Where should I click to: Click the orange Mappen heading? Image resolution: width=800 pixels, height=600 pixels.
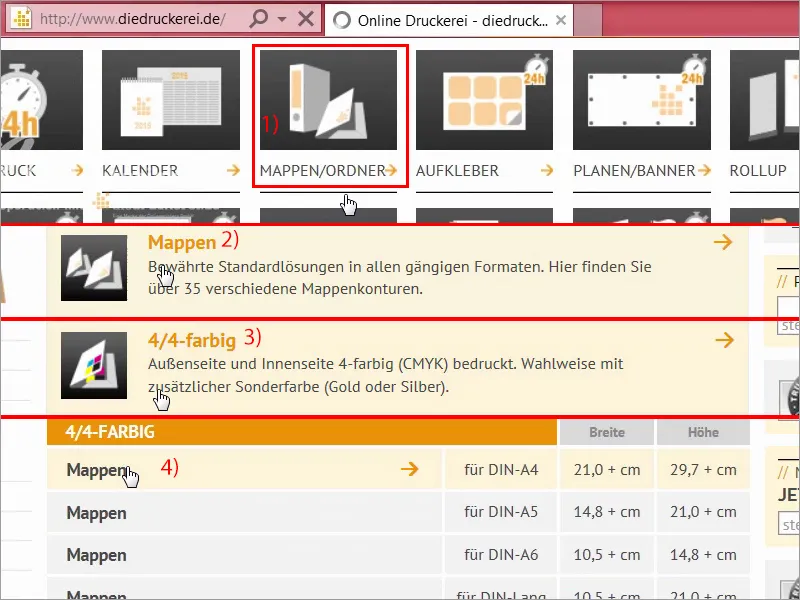(182, 243)
